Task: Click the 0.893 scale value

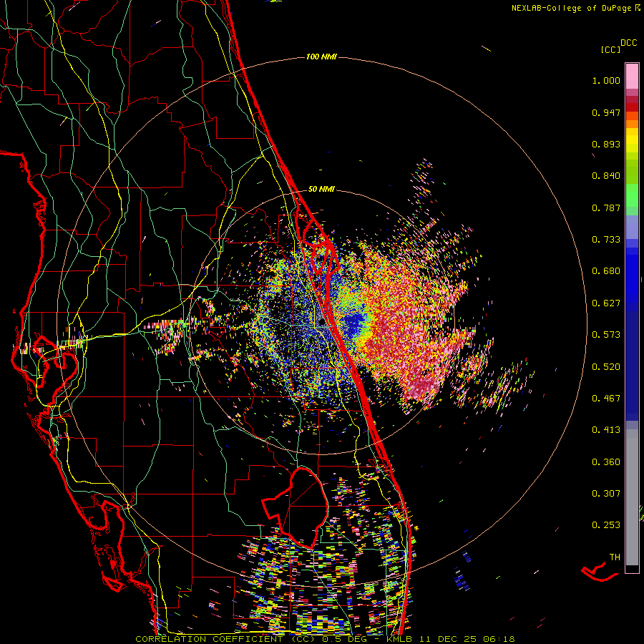Action: (606, 144)
